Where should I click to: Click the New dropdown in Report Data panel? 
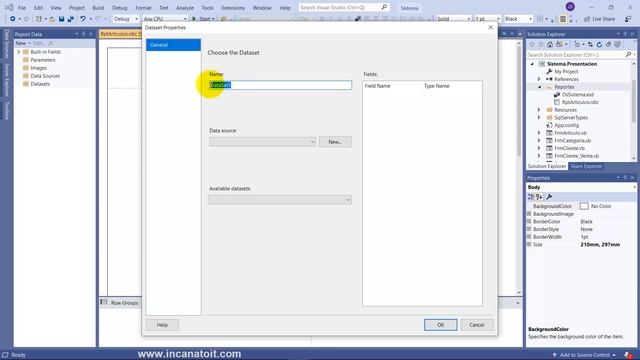23,43
